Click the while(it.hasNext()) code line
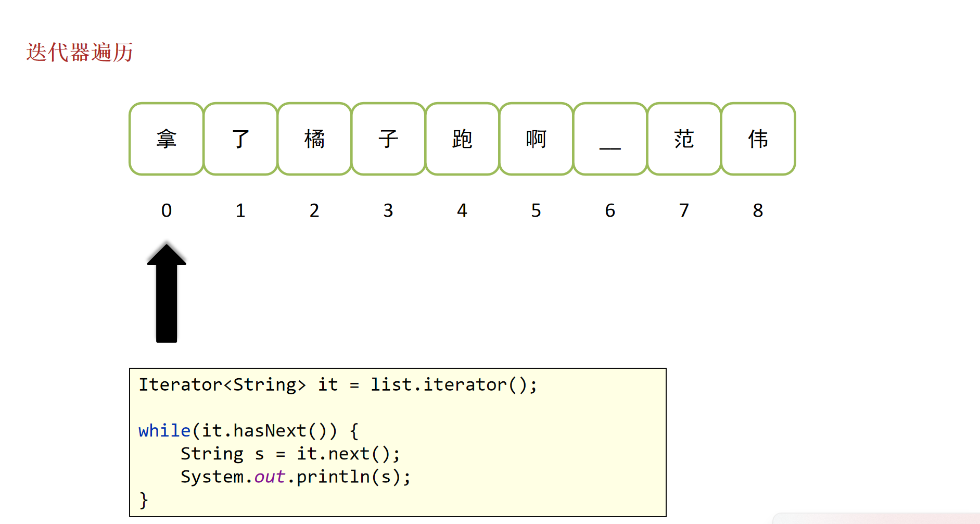Viewport: 980px width, 524px height. click(x=248, y=431)
